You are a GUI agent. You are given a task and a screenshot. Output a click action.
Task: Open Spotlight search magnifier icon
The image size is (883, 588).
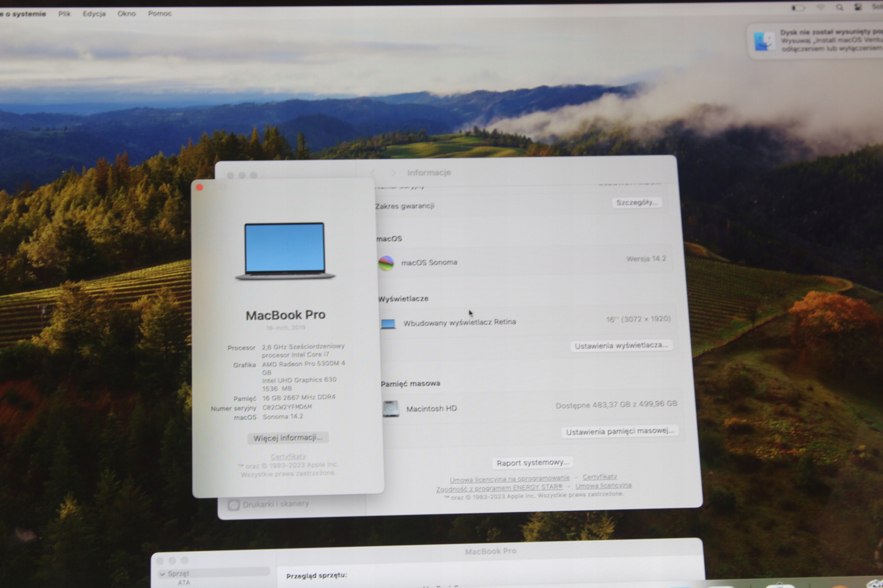point(840,8)
